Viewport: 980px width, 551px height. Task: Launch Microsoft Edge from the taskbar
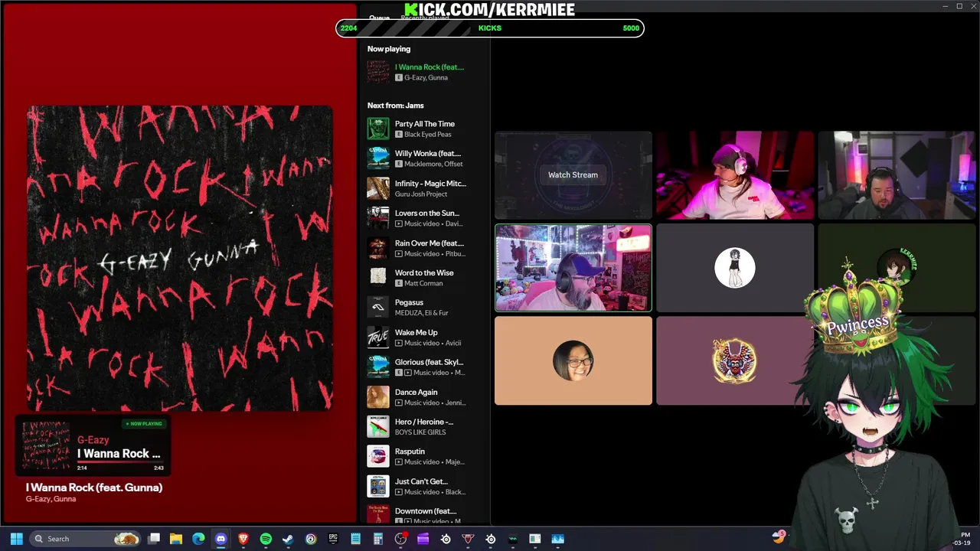pos(198,539)
